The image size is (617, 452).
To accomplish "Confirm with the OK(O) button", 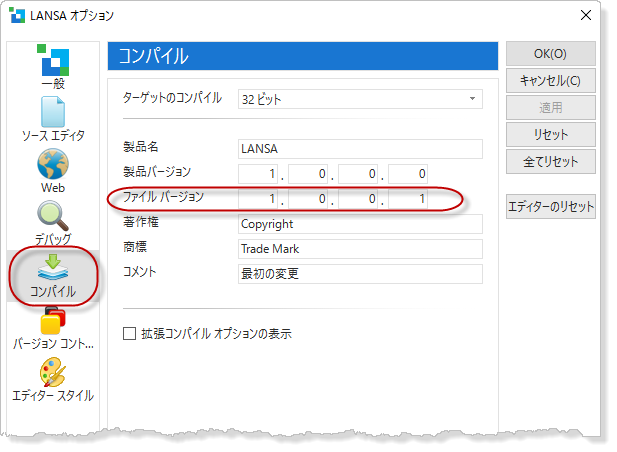I will pyautogui.click(x=550, y=54).
